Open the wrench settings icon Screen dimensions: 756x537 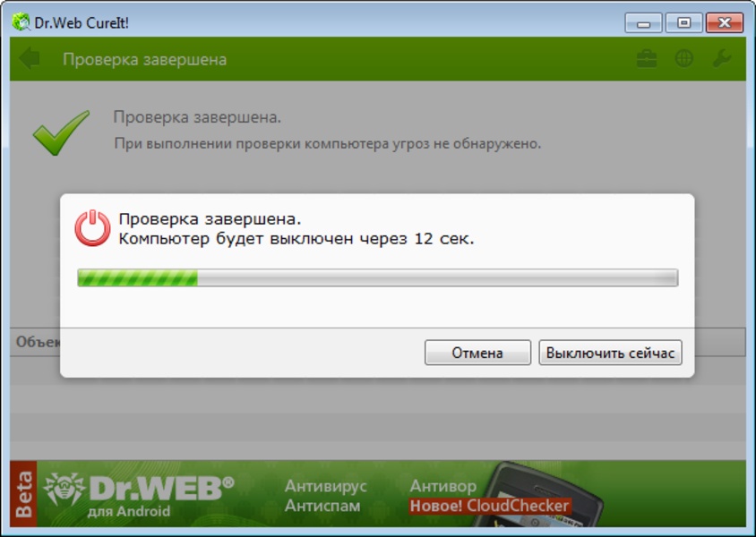pos(722,59)
